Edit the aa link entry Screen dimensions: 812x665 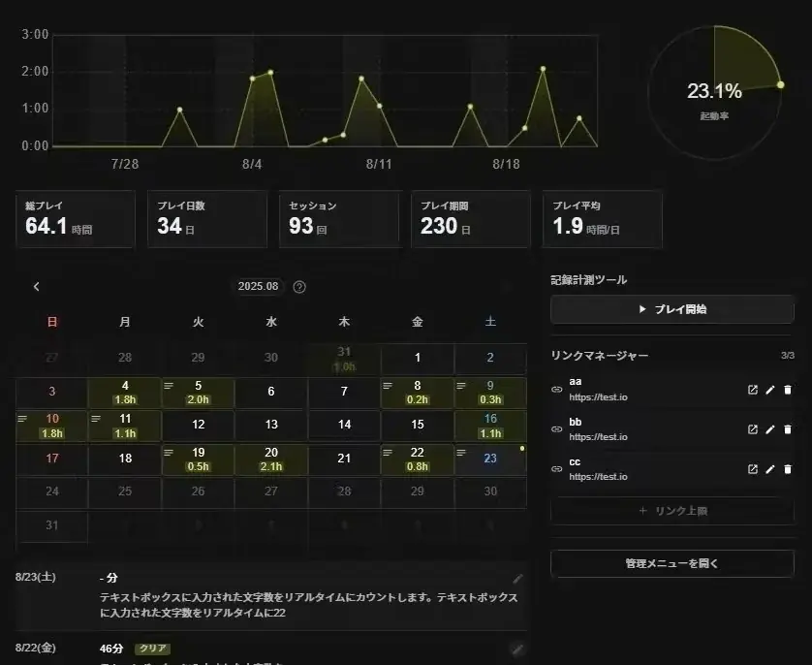[x=770, y=390]
